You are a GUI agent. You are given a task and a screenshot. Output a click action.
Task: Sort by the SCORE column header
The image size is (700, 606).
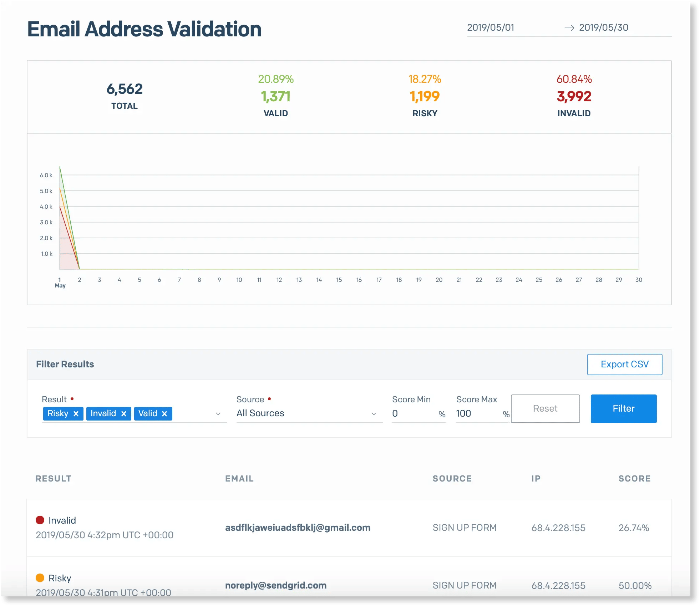click(635, 478)
